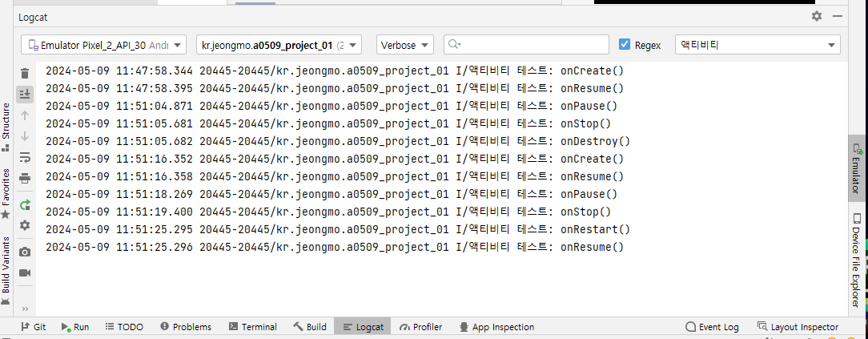Open Logcat panel options gear icon
Screen dimensions: 868x339
817,16
